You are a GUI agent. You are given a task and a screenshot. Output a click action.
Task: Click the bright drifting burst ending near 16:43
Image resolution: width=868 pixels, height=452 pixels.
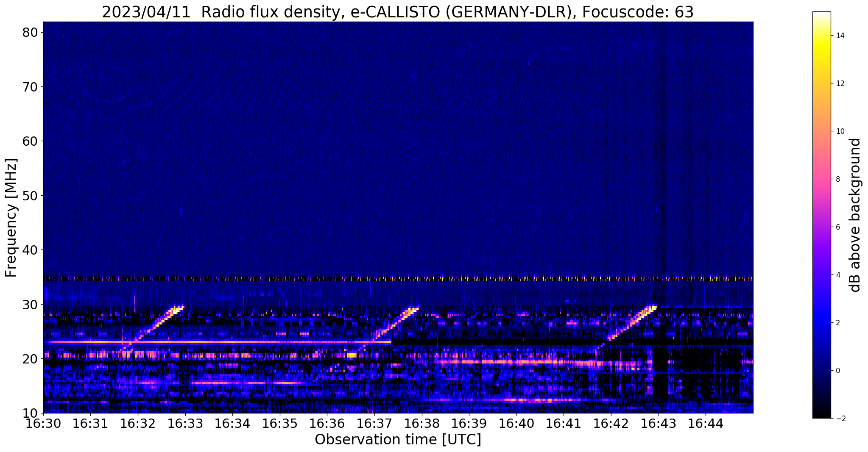click(x=631, y=323)
